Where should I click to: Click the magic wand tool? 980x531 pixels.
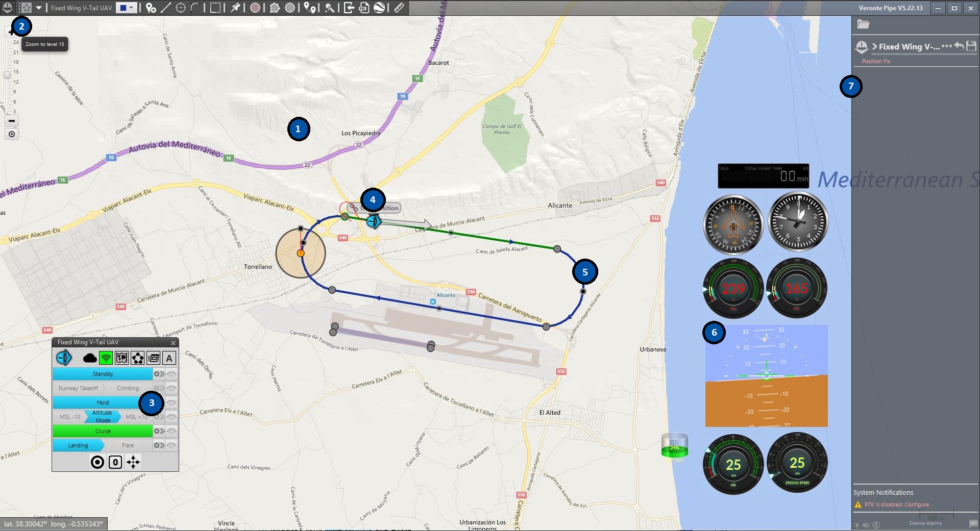point(330,8)
